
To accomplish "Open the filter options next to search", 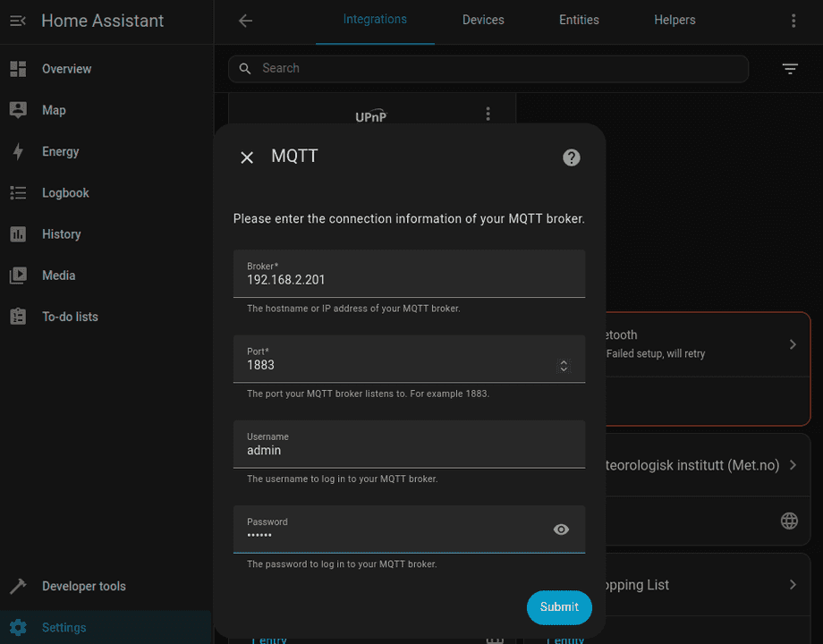I will tap(789, 68).
